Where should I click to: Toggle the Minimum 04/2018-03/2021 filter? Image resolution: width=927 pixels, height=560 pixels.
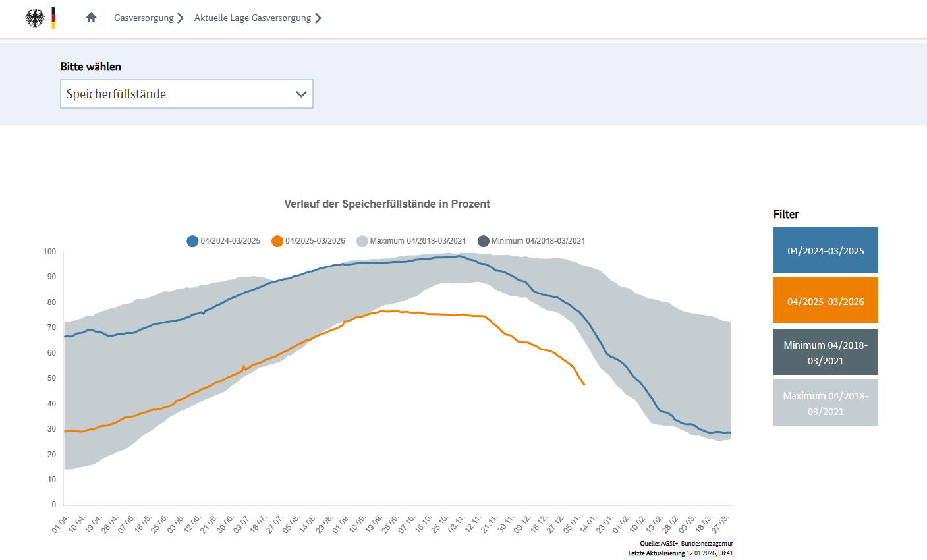[x=826, y=352]
